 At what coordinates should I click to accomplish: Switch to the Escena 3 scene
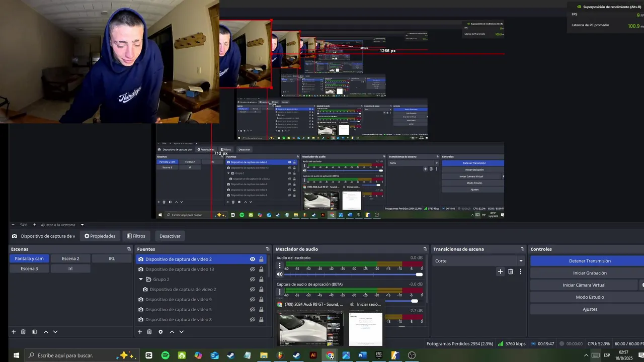pos(29,268)
